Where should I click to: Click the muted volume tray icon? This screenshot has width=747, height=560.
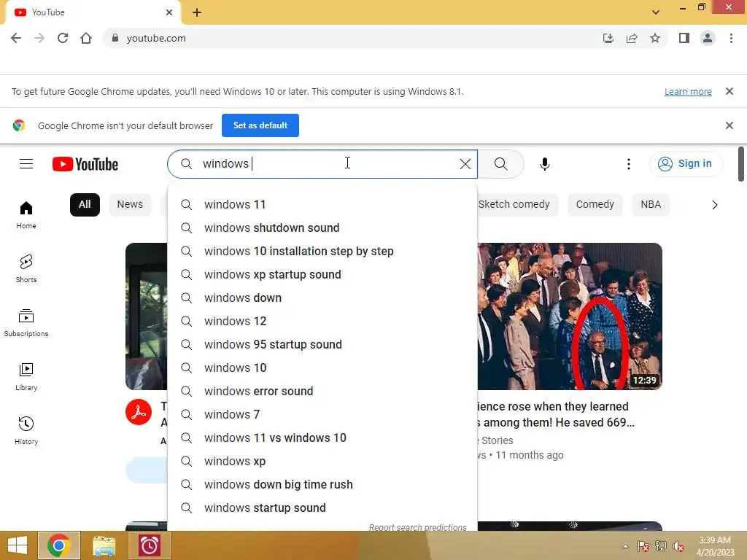coord(678,546)
